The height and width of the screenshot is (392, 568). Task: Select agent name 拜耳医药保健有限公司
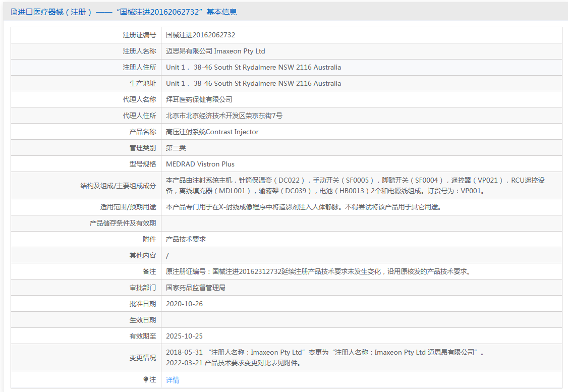(199, 99)
